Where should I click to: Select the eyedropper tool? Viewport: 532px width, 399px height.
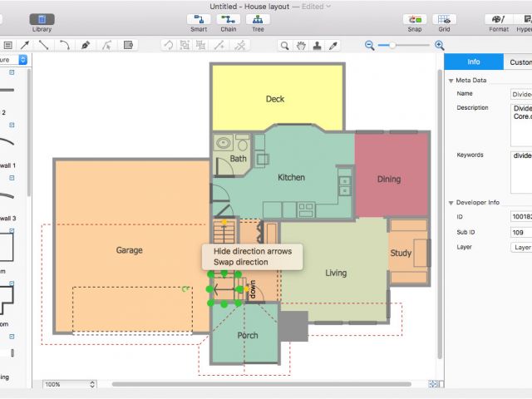[334, 46]
